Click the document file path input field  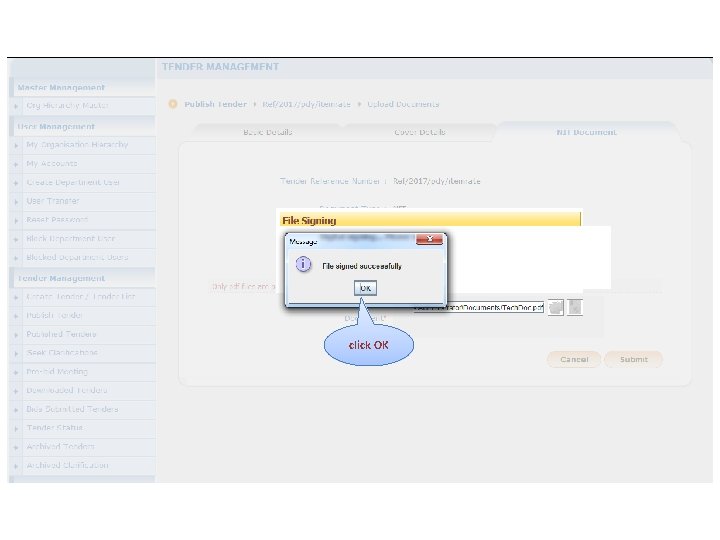click(478, 308)
